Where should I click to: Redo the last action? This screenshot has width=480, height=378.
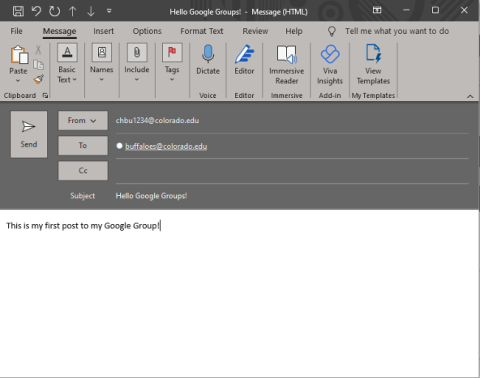click(x=54, y=11)
